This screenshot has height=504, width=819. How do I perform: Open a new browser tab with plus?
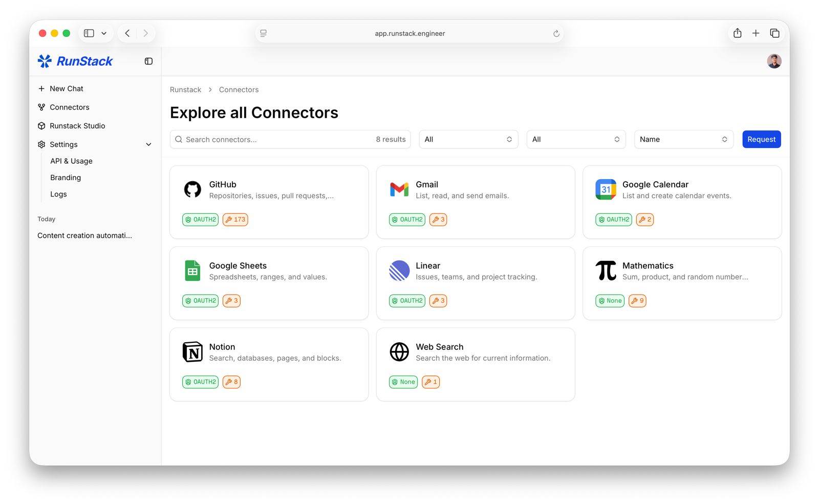pos(756,33)
